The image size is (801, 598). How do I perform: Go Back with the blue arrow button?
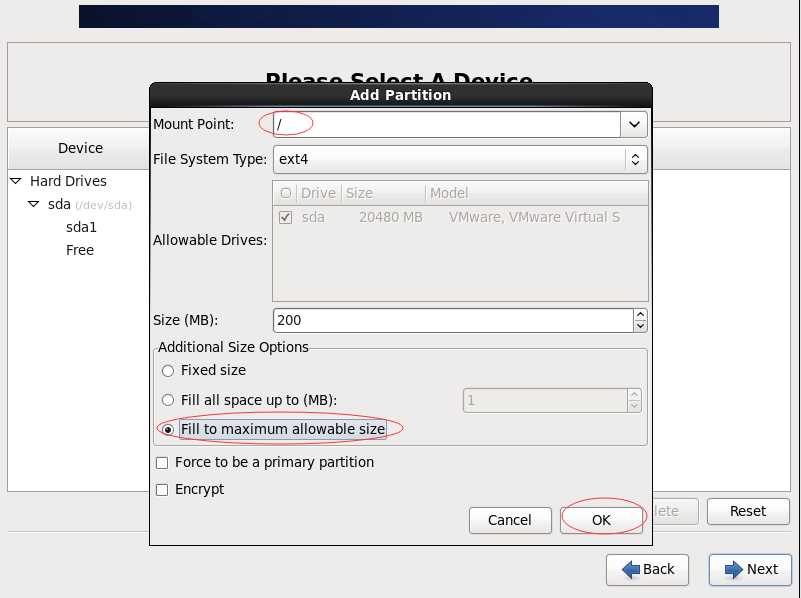click(647, 569)
